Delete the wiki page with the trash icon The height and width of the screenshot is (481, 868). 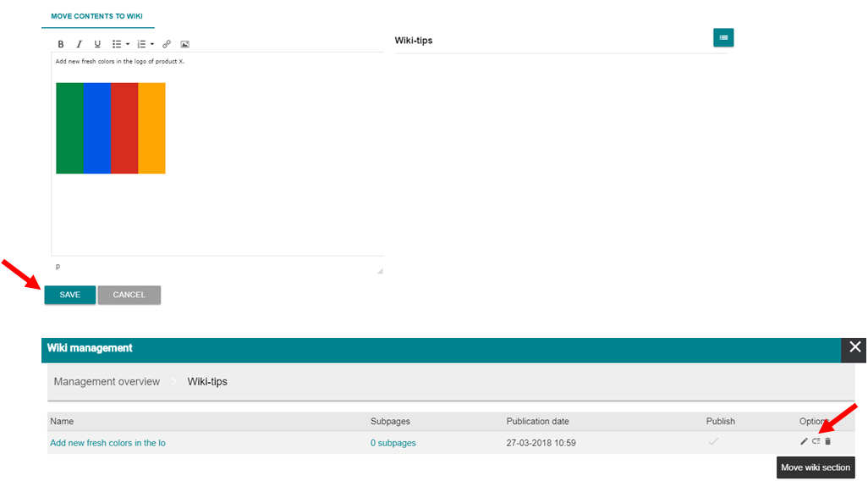828,442
